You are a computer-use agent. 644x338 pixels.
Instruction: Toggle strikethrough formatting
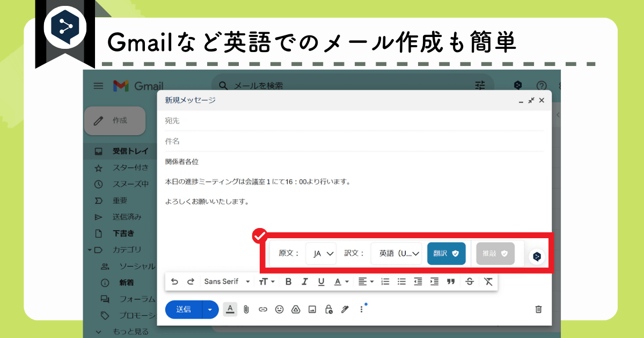[x=470, y=282]
